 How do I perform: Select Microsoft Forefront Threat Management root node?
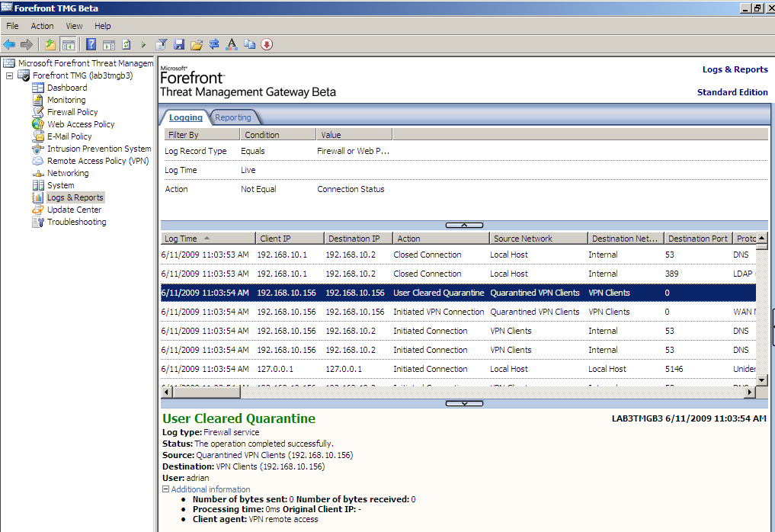click(85, 63)
